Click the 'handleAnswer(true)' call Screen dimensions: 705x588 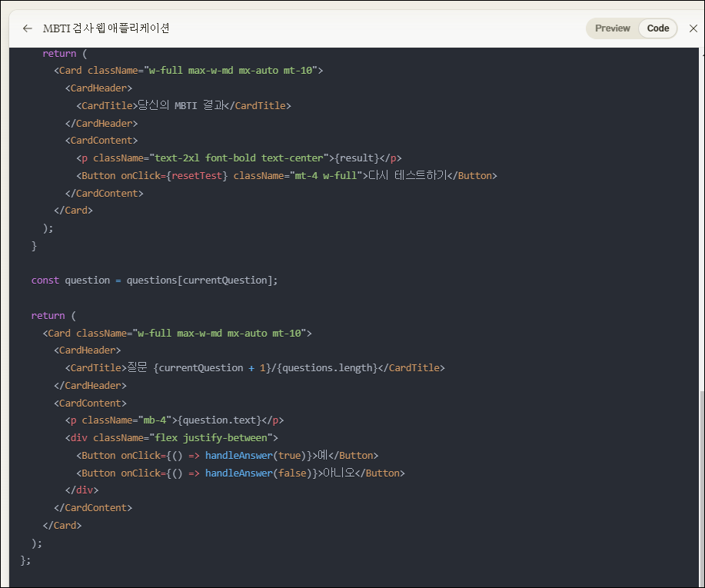256,456
